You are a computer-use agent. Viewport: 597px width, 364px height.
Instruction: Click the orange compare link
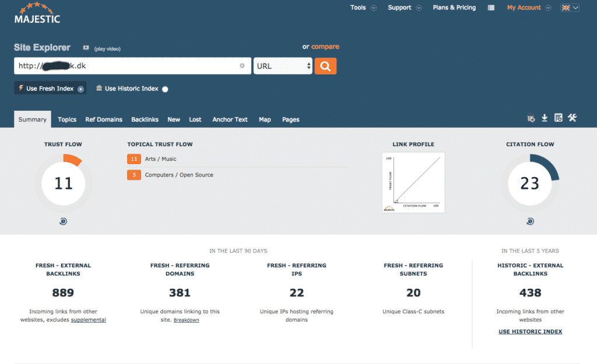click(325, 47)
